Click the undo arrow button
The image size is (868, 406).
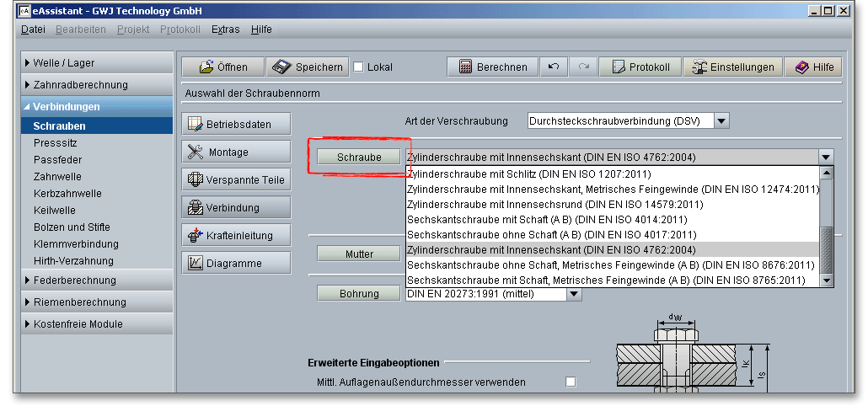tap(553, 67)
